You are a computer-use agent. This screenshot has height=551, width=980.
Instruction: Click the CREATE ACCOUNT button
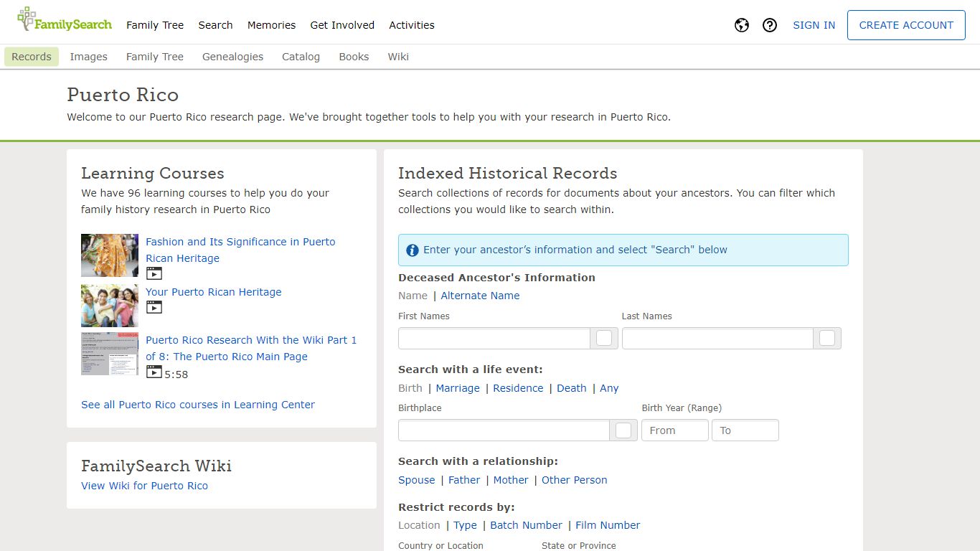906,25
